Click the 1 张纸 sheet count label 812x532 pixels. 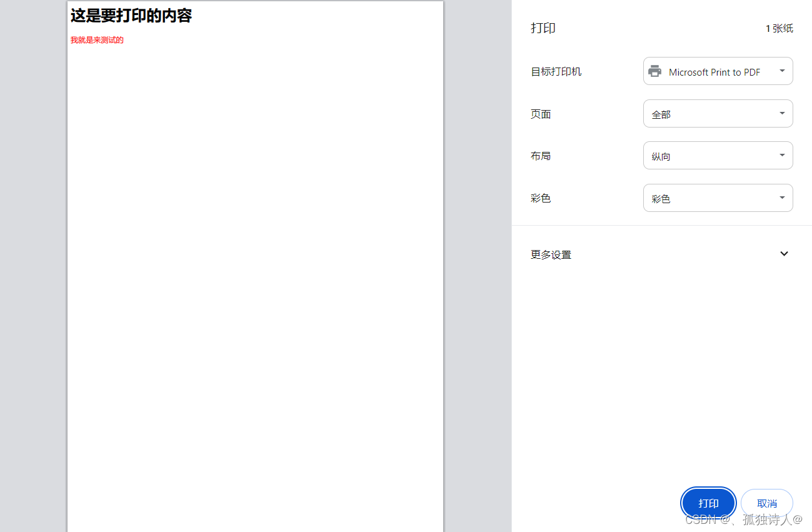(x=779, y=28)
